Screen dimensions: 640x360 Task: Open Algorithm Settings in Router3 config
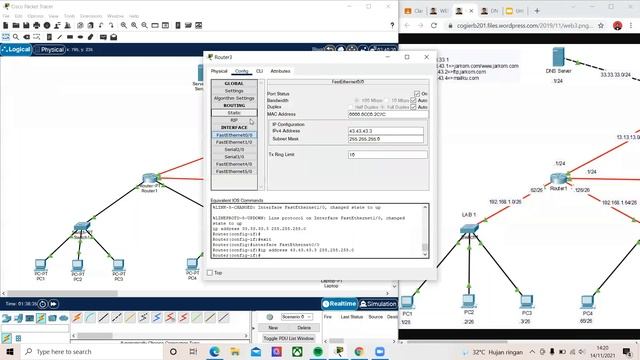(234, 98)
